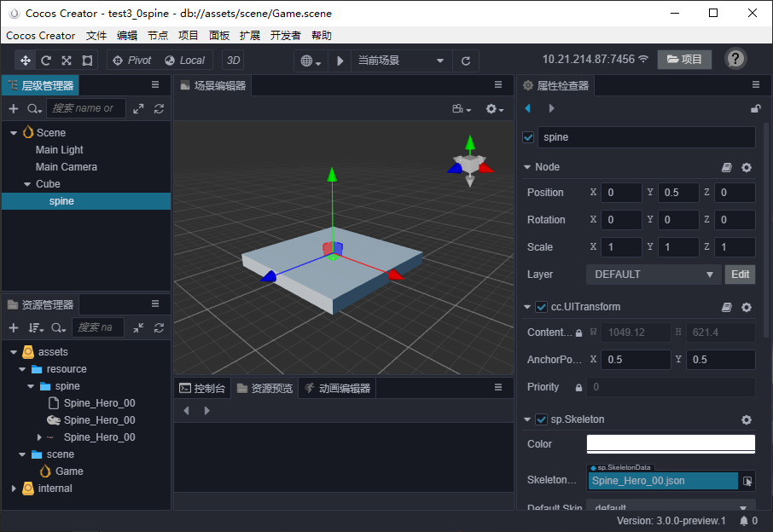Image resolution: width=773 pixels, height=532 pixels.
Task: Click the scene orientation gizmo cube
Action: 470,162
